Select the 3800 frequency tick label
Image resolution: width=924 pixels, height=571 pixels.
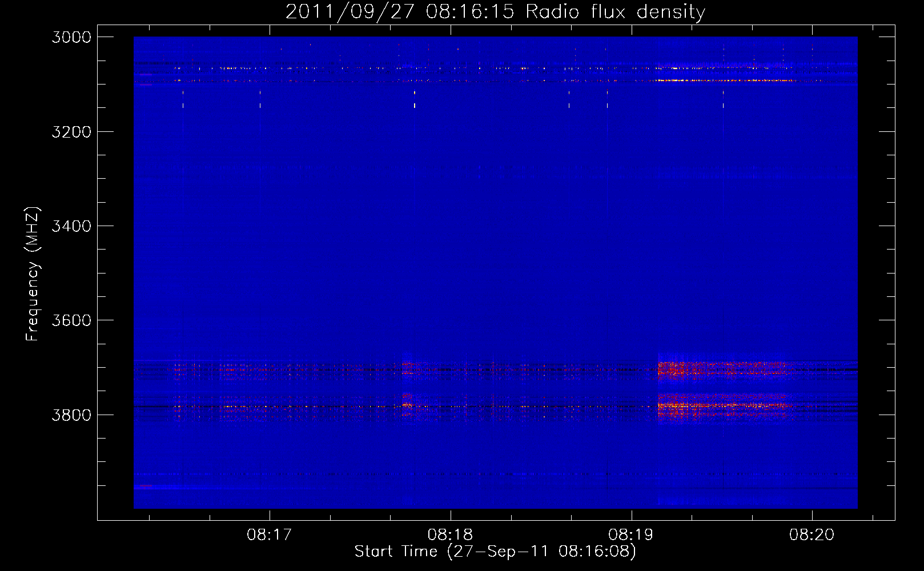(71, 415)
